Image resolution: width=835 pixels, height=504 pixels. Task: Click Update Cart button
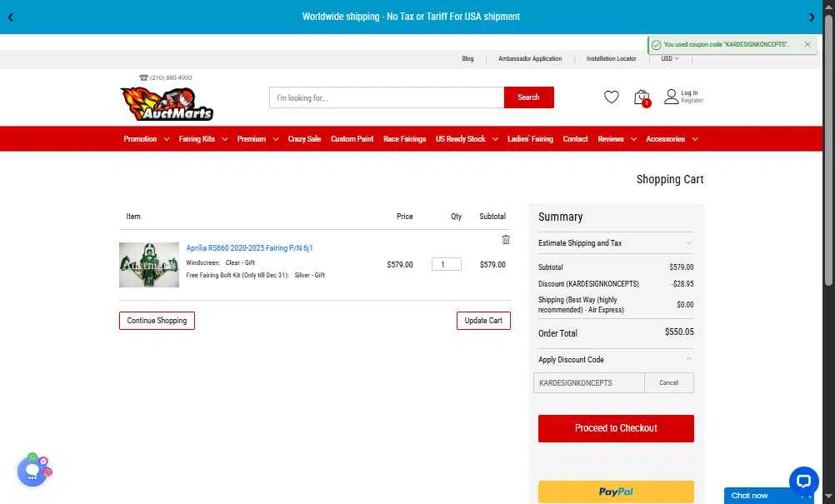coord(483,321)
